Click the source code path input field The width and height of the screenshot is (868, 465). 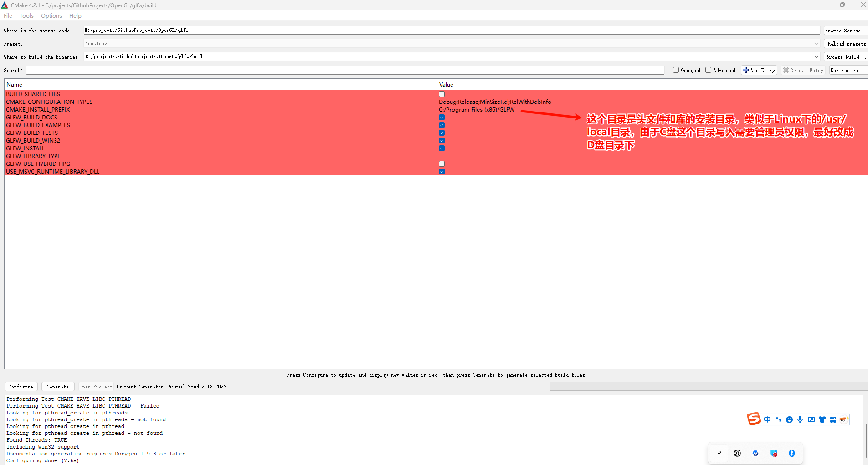pyautogui.click(x=452, y=31)
